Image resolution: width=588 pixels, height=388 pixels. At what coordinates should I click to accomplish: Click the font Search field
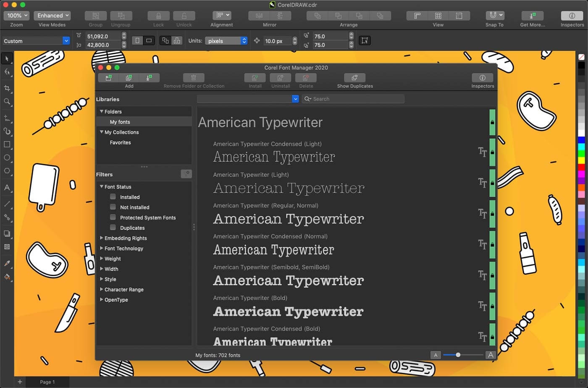(357, 99)
